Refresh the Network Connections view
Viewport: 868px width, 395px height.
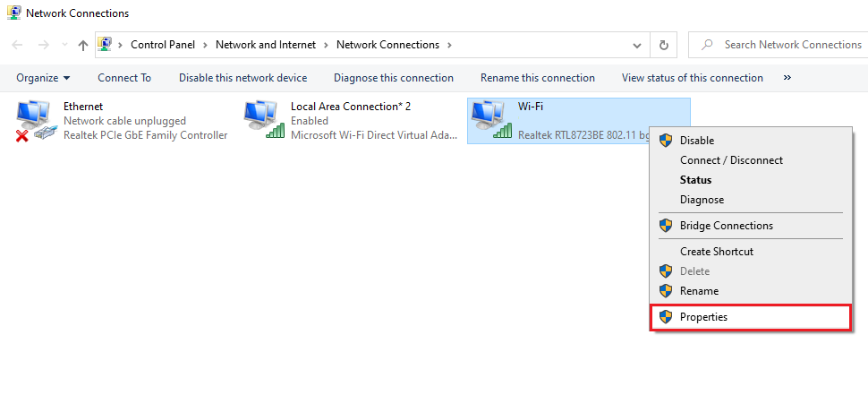pyautogui.click(x=663, y=45)
